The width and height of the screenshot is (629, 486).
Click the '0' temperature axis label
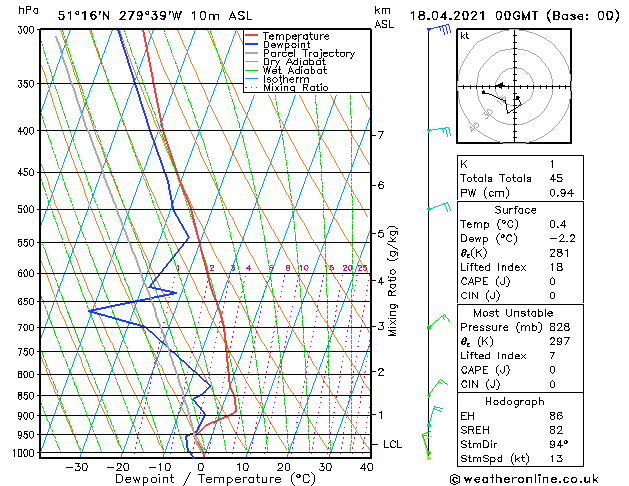(x=201, y=467)
